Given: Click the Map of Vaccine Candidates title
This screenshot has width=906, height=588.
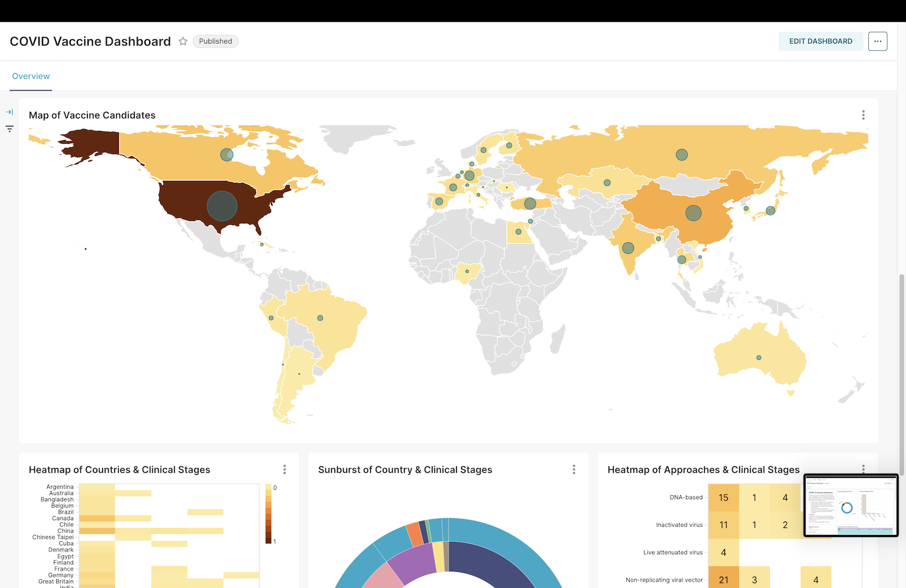Looking at the screenshot, I should 92,115.
